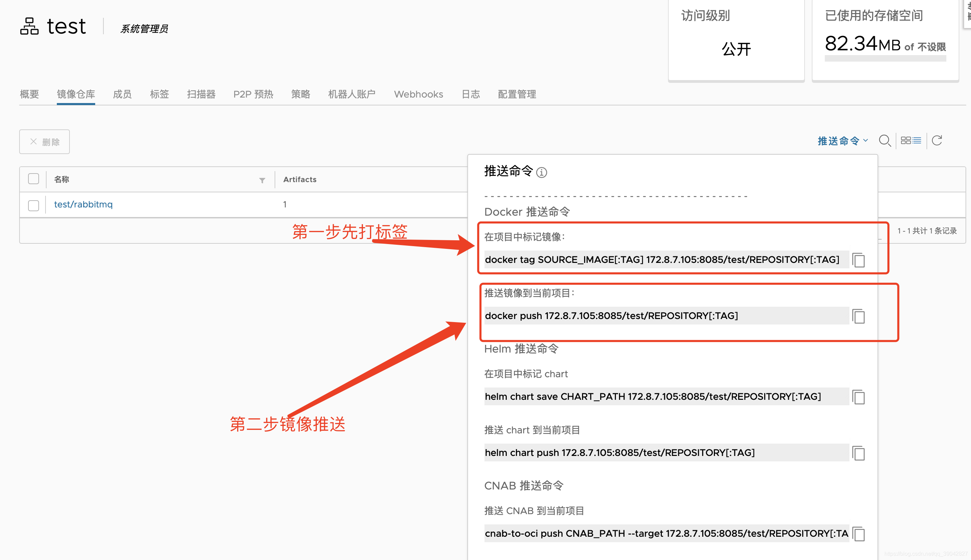Copy the helm chart save command
The width and height of the screenshot is (971, 560).
coord(858,397)
